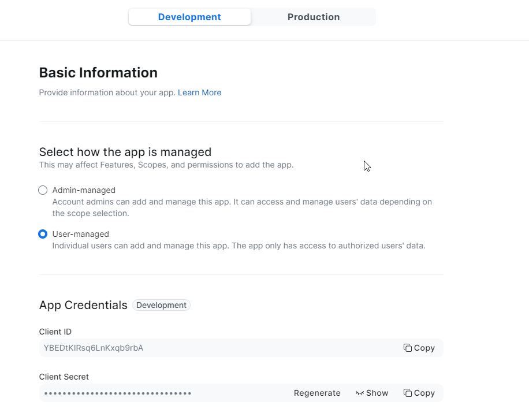Open the Learn More link
Viewport: 529px width, 420px height.
[x=199, y=92]
